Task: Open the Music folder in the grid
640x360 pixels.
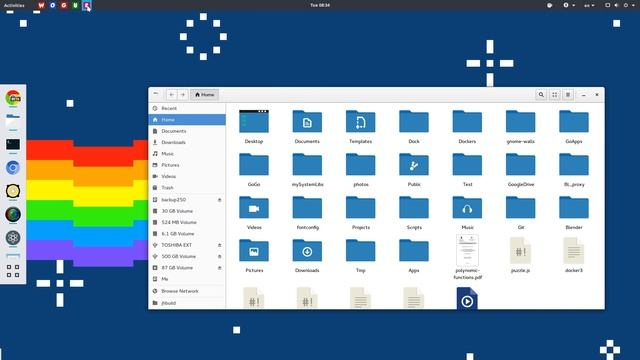Action: coord(467,212)
